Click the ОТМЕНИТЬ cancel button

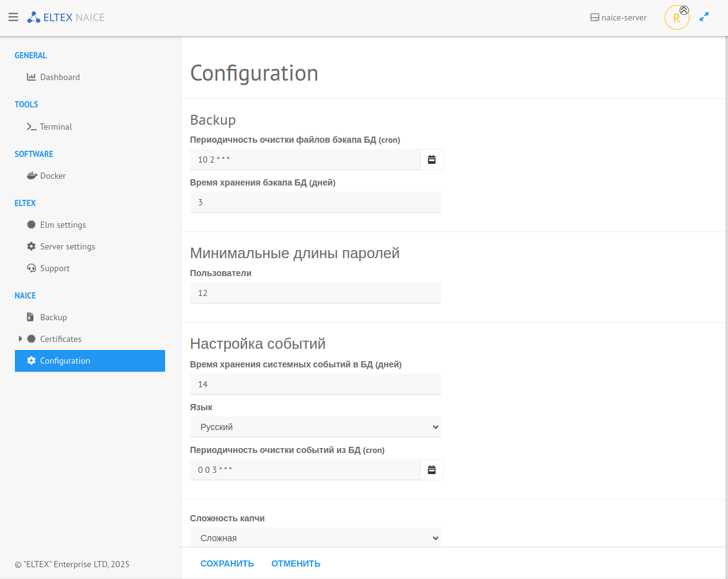tap(295, 563)
